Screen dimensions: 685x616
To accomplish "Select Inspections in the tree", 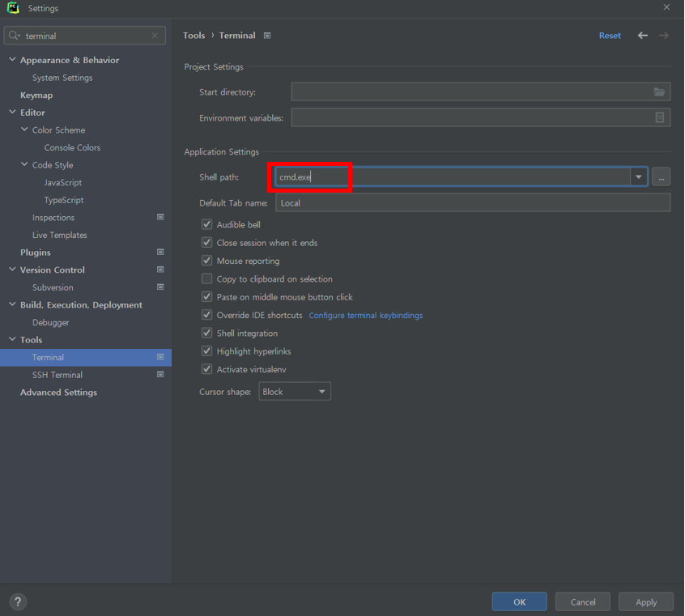I will (x=53, y=217).
